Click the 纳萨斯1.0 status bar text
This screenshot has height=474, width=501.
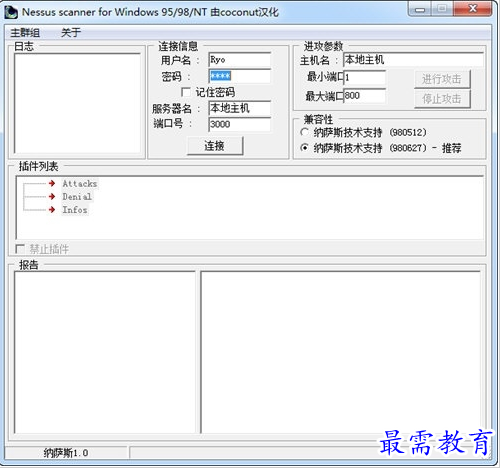(66, 453)
